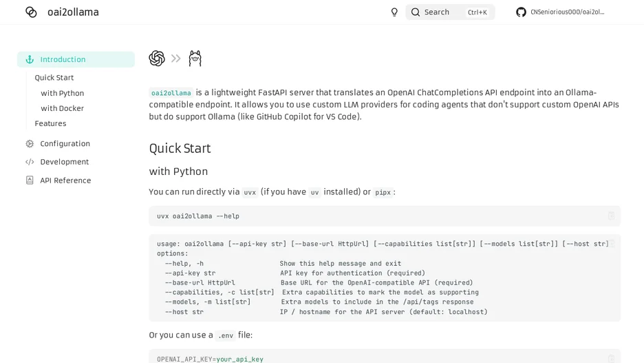Click the double chevron between logos
This screenshot has width=644, height=363.
(175, 59)
